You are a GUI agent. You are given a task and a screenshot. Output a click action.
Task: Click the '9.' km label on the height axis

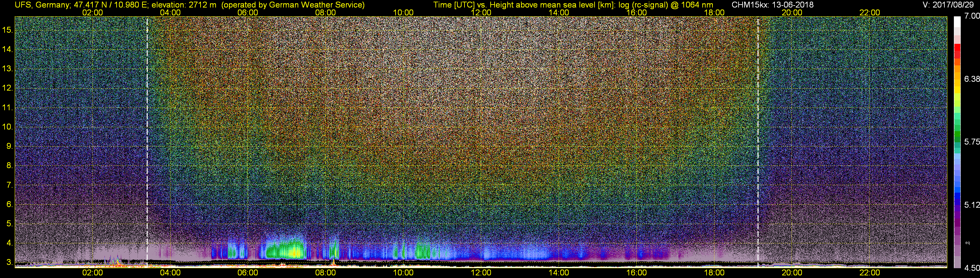(9, 146)
